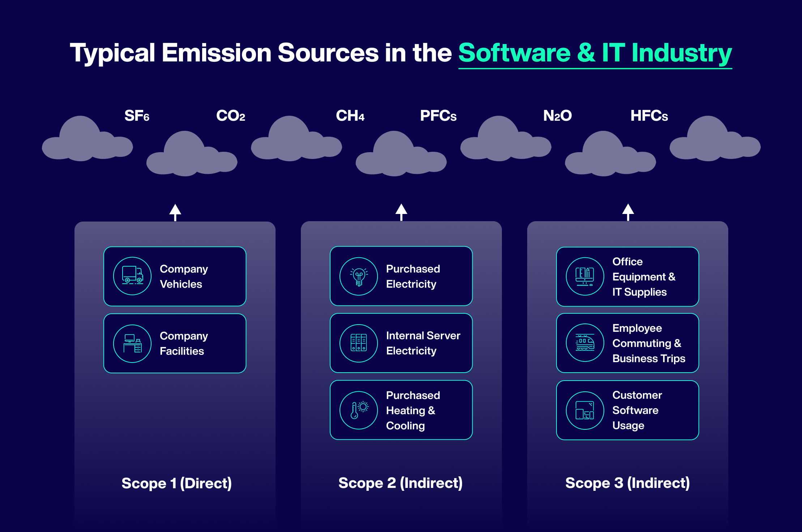
Task: Click the HFCs gas label
Action: tap(649, 116)
